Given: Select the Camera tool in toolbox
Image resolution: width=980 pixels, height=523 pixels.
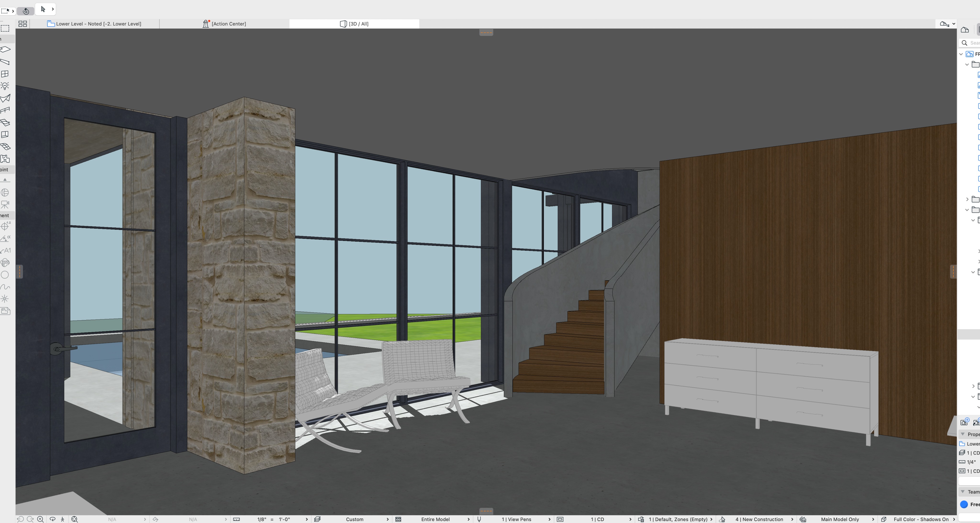Looking at the screenshot, I should [x=5, y=205].
